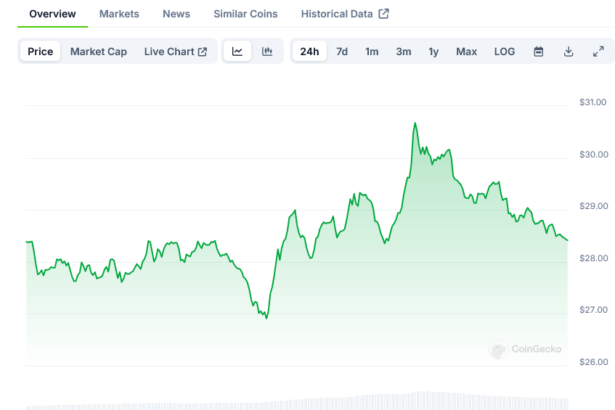
Task: Click the download chart data icon
Action: pos(568,51)
